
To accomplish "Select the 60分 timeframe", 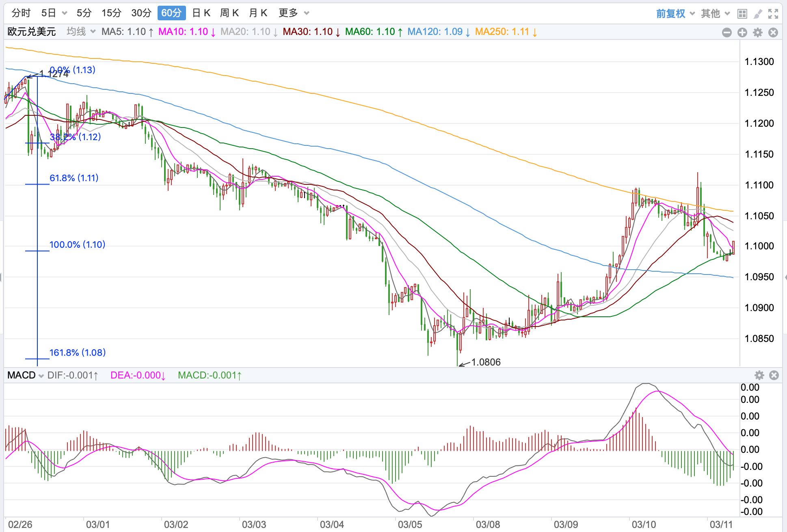I will tap(171, 13).
